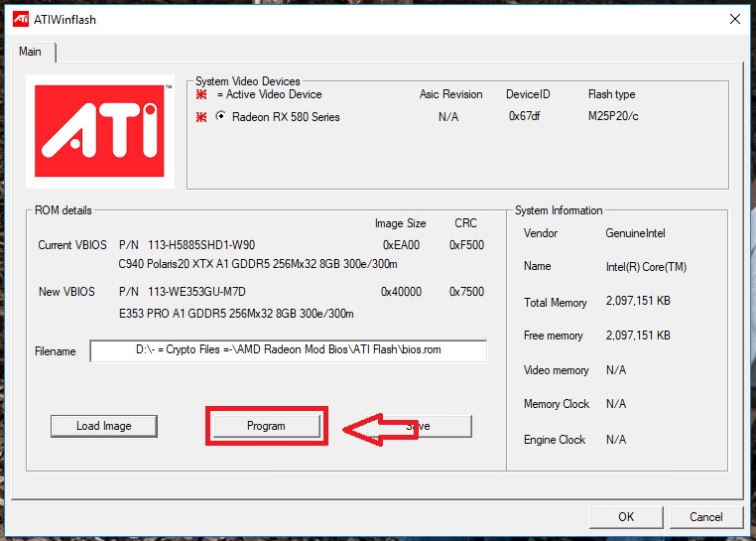Select the Radeon RX 580 Series radio button
Image resolution: width=756 pixels, height=541 pixels.
point(220,116)
